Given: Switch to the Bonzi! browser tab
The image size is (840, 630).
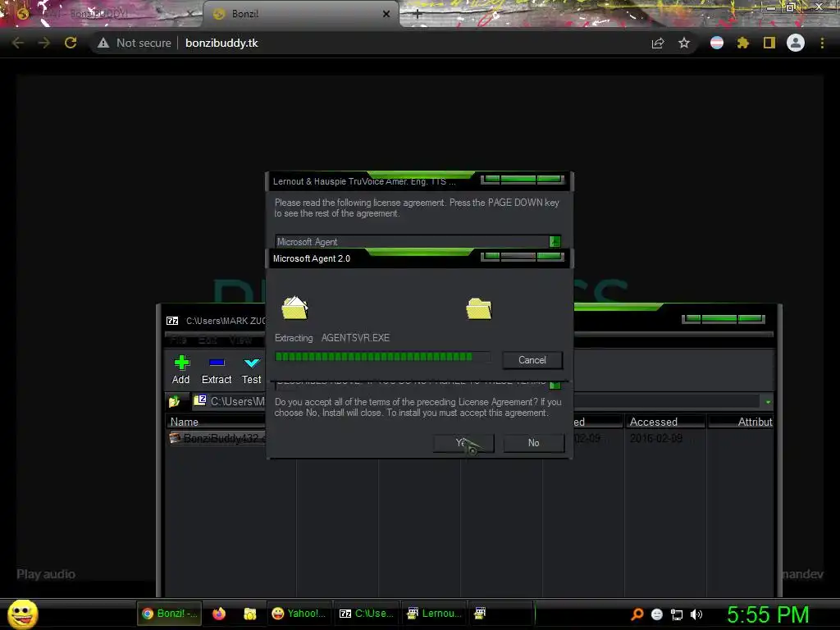Looking at the screenshot, I should point(300,14).
